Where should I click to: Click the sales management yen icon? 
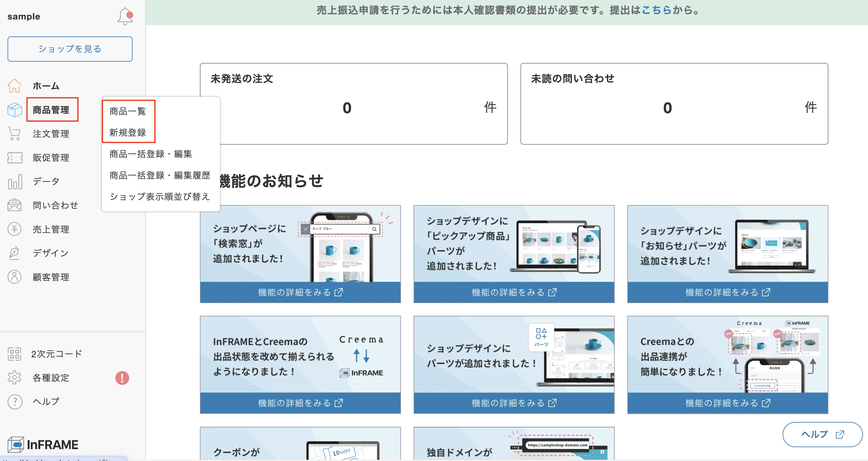14,229
